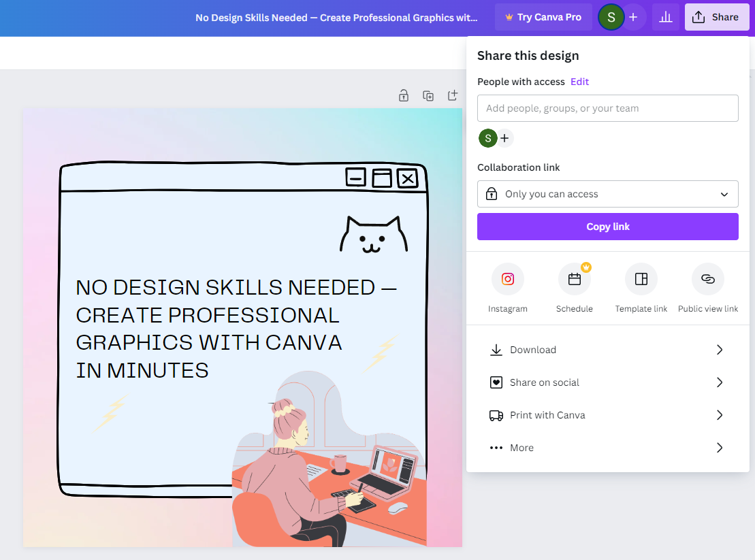The width and height of the screenshot is (755, 560).
Task: Open the Print with Canva option
Action: [x=607, y=415]
